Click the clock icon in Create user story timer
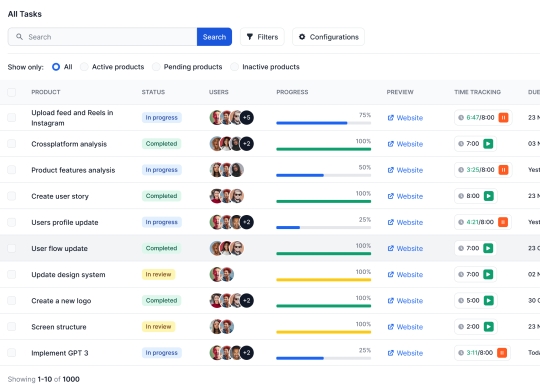Image resolution: width=540 pixels, height=392 pixels. tap(461, 196)
